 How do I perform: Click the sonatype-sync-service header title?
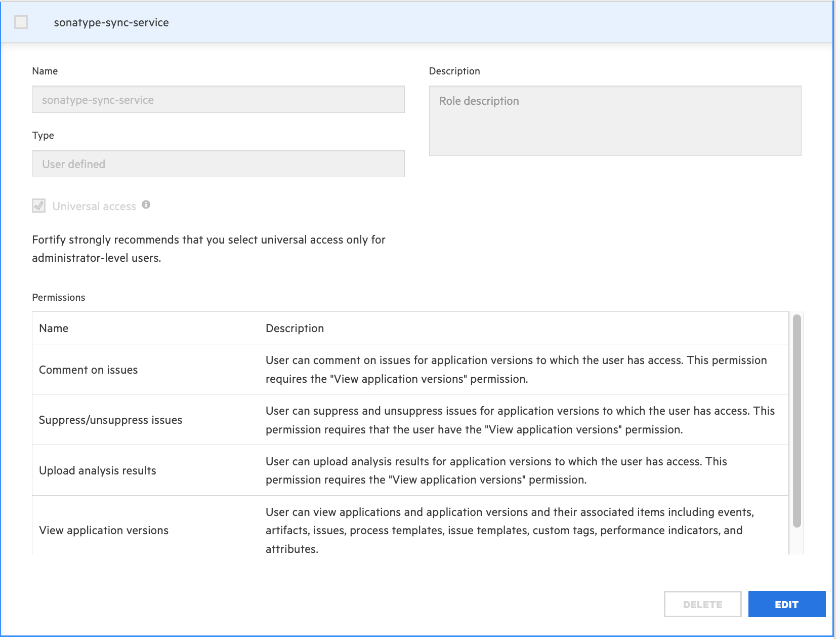111,23
